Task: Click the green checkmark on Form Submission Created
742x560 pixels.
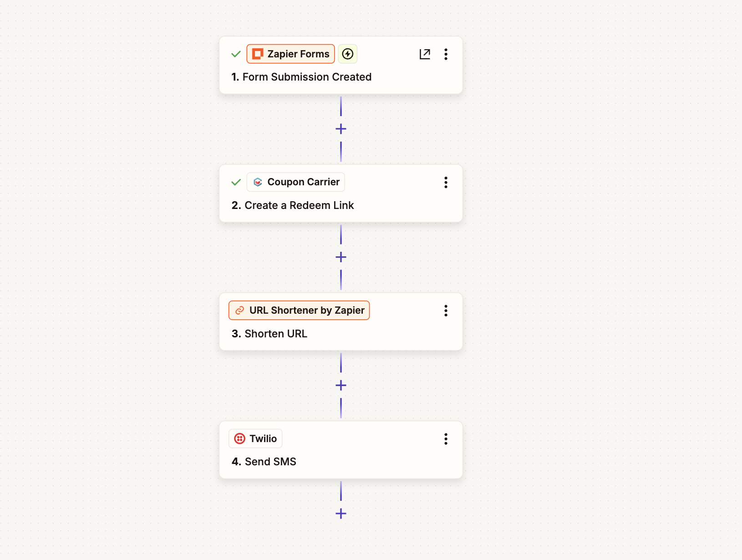Action: (x=236, y=54)
